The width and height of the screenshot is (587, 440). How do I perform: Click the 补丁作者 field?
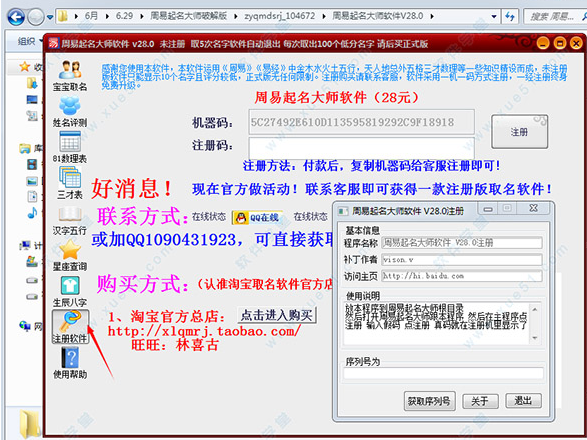[x=462, y=260]
